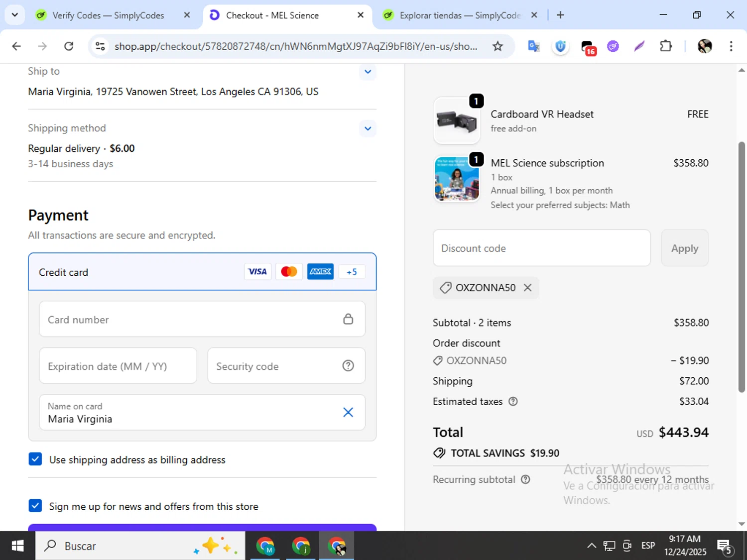This screenshot has width=747, height=560.
Task: Open the purple feather extension icon
Action: (639, 46)
